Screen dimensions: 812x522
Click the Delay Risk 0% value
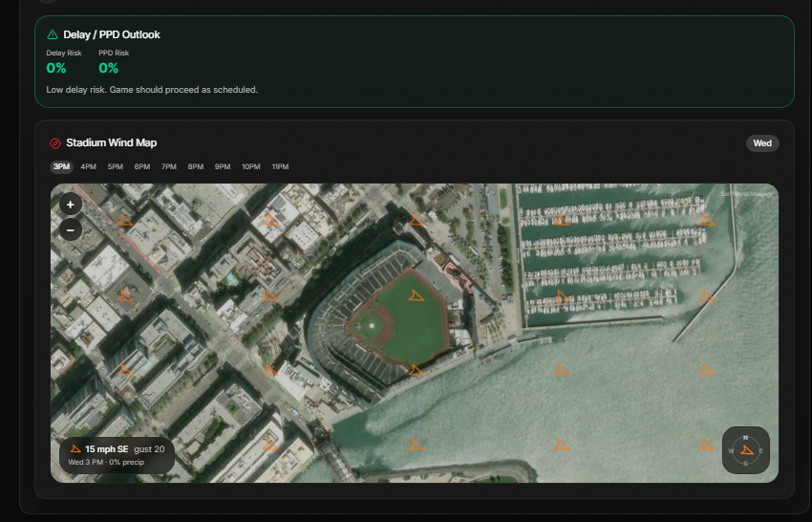pyautogui.click(x=56, y=68)
